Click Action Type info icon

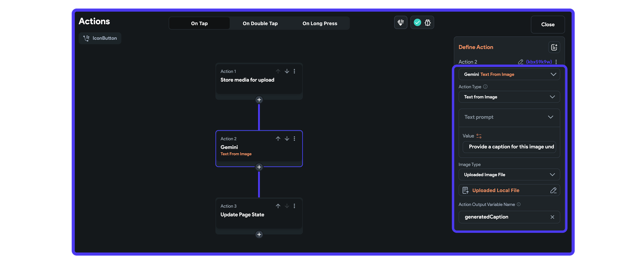pyautogui.click(x=485, y=86)
